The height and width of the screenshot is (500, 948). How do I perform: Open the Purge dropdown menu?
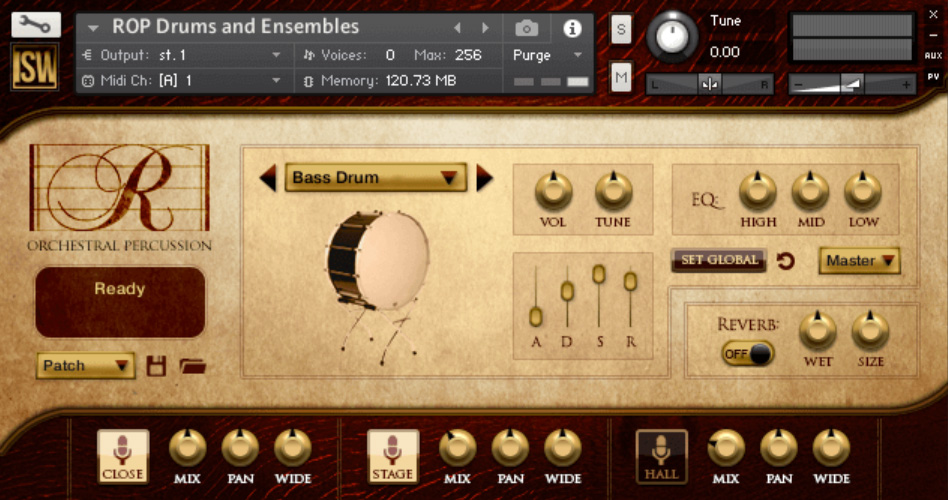pyautogui.click(x=547, y=56)
